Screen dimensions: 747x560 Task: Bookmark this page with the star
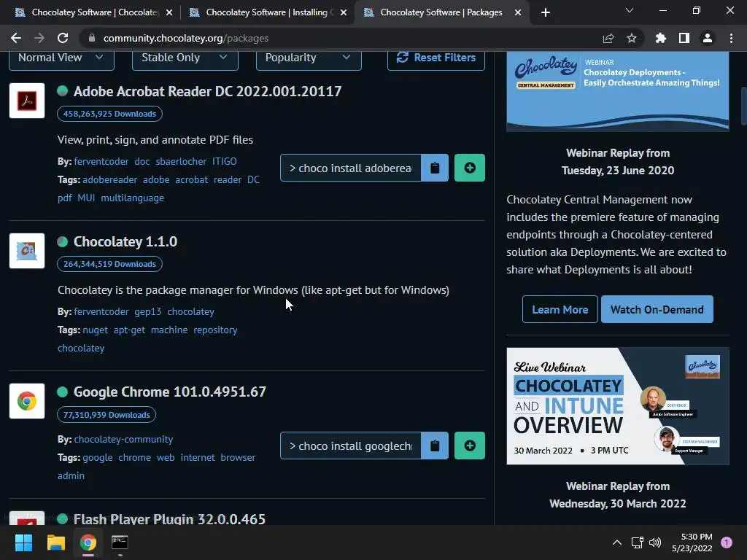632,38
